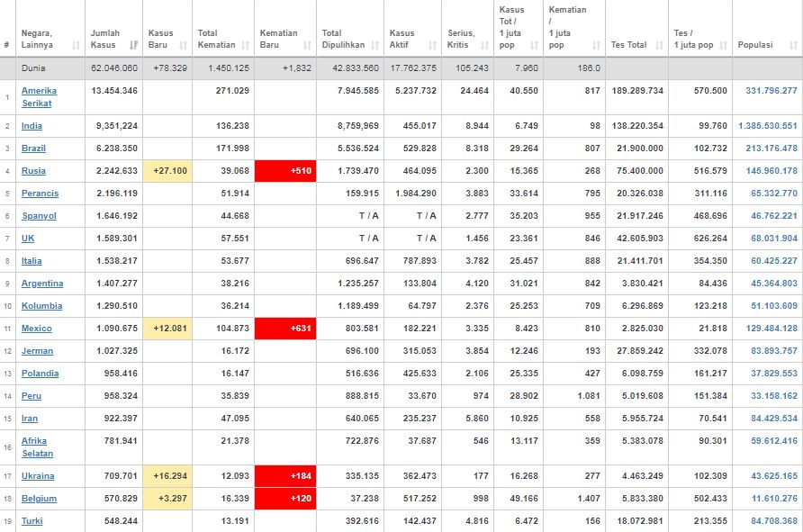
Task: Open the Polandia country link
Action: pyautogui.click(x=40, y=374)
